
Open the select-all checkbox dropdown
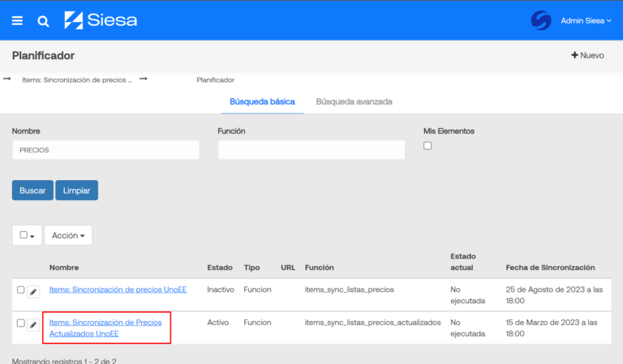click(27, 235)
